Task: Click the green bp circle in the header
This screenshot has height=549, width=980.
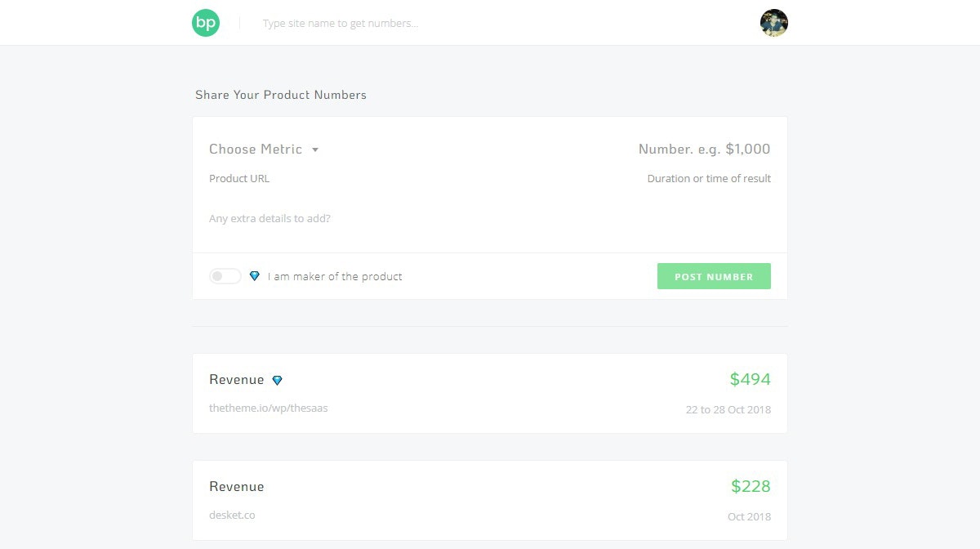Action: pyautogui.click(x=205, y=22)
